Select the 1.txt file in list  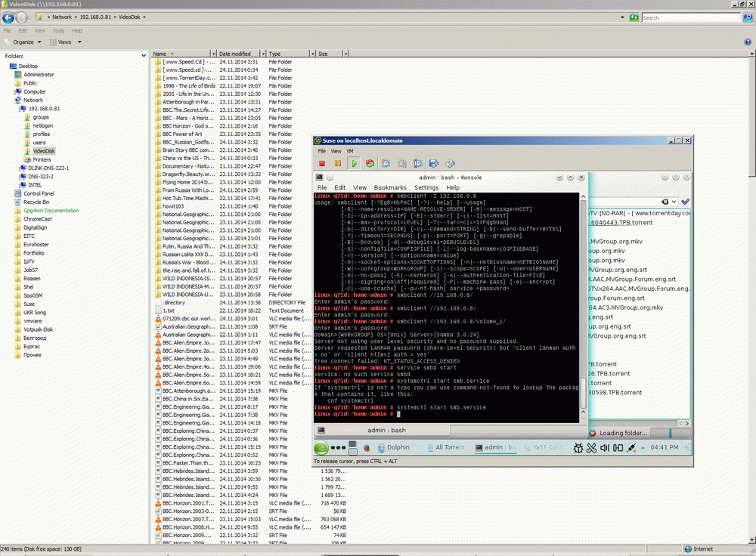point(169,310)
